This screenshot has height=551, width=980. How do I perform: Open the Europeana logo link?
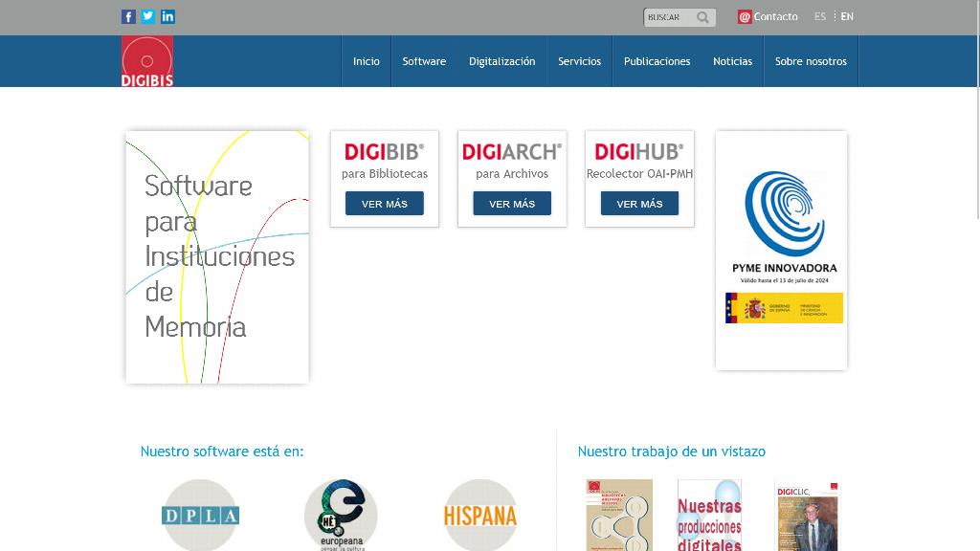341,516
